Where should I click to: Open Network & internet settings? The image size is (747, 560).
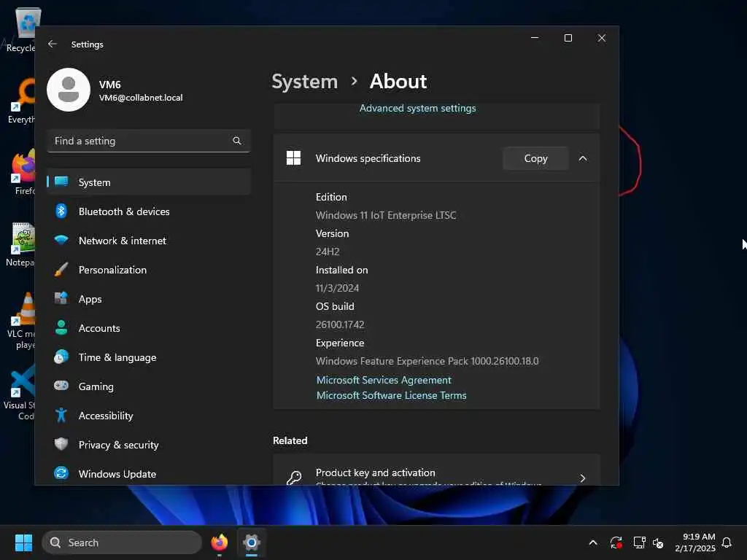click(x=149, y=241)
